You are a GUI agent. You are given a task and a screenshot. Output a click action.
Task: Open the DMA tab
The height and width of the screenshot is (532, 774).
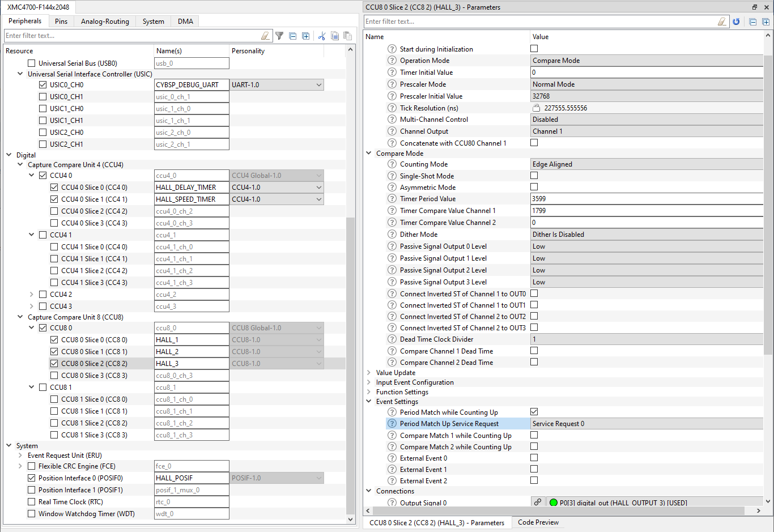tap(185, 22)
